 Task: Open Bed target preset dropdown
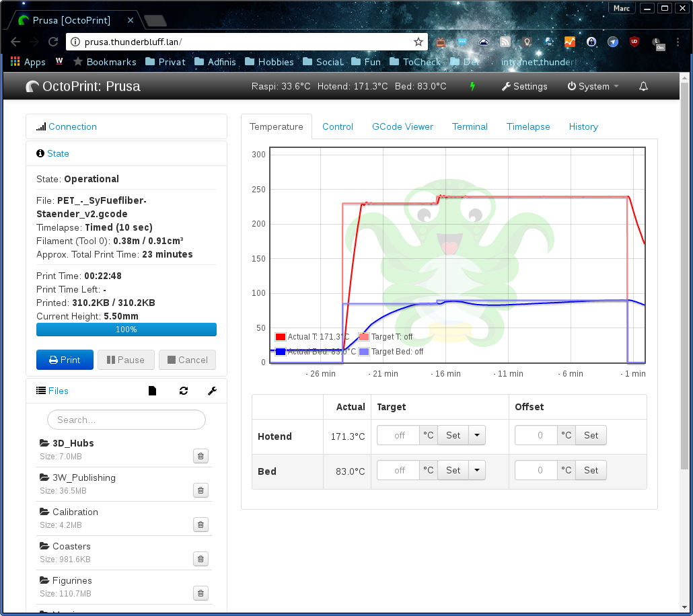pyautogui.click(x=477, y=470)
